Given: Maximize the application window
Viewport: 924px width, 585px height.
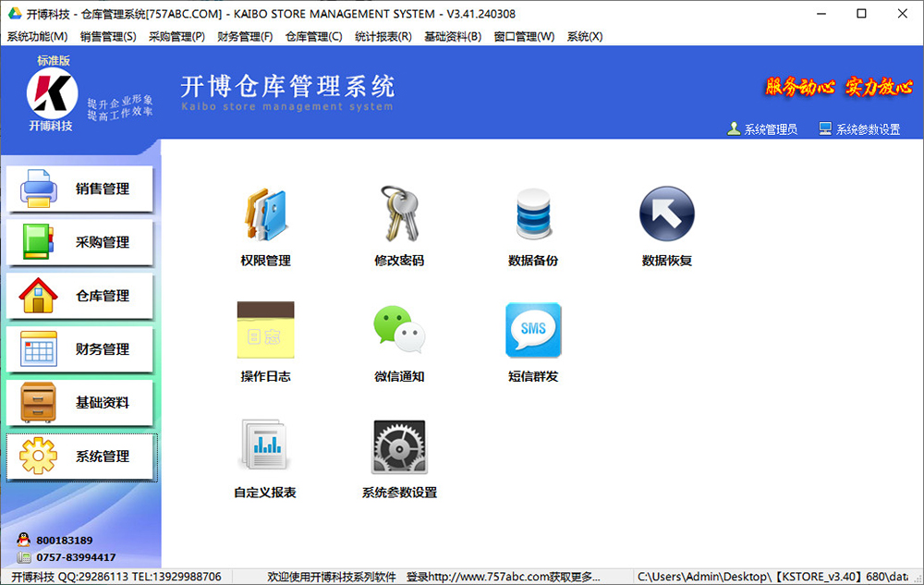Looking at the screenshot, I should [x=861, y=14].
